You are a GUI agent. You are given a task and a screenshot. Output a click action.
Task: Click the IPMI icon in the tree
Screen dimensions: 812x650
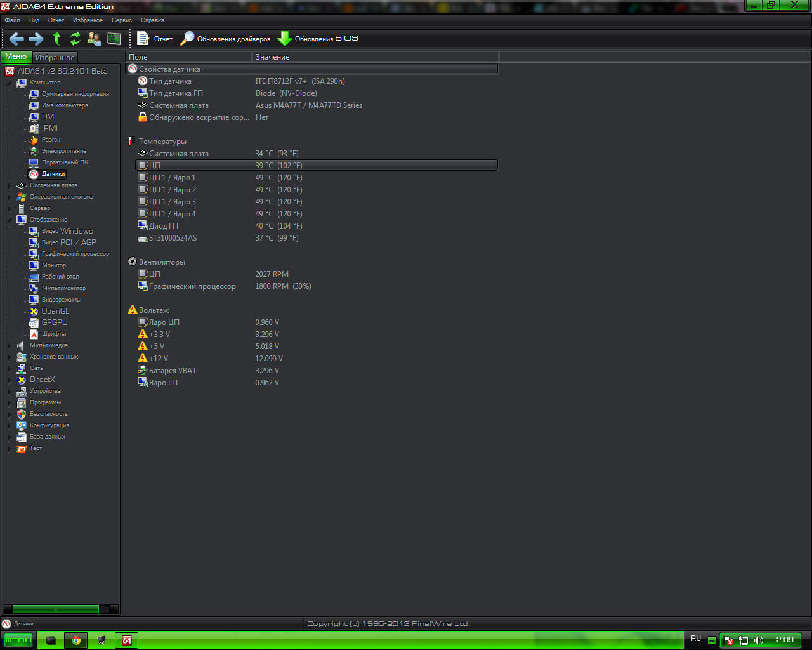[34, 128]
